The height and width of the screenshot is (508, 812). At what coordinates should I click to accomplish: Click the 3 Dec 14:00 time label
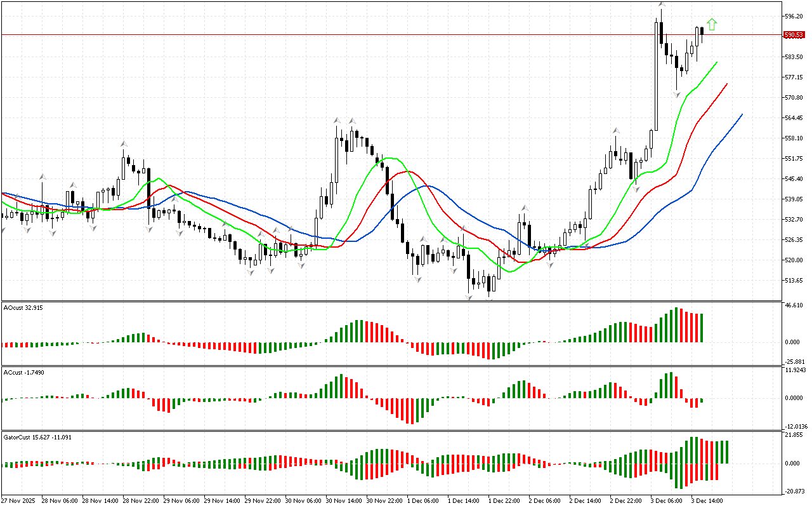click(x=707, y=501)
